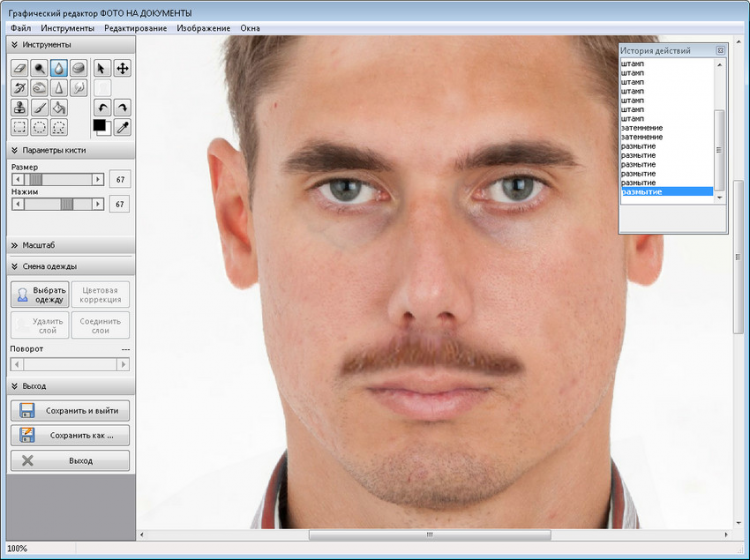Click the canvas horizontal scrollbar left arrow
This screenshot has width=750, height=560.
[x=142, y=535]
